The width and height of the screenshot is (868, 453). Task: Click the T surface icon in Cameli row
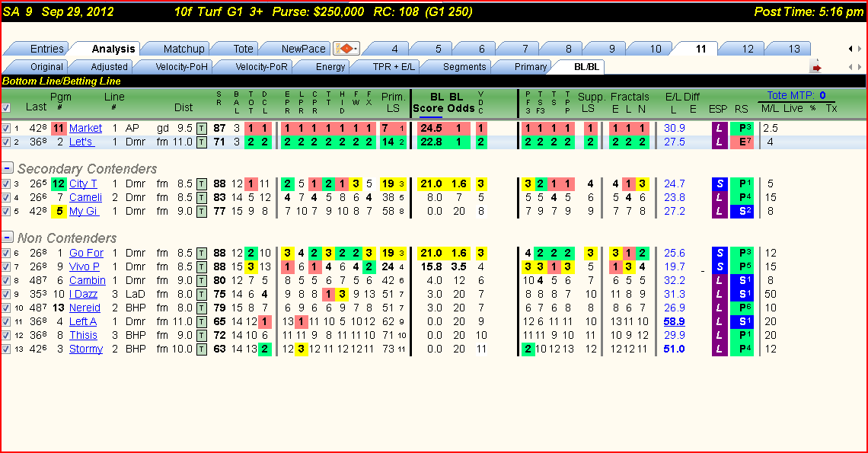202,198
